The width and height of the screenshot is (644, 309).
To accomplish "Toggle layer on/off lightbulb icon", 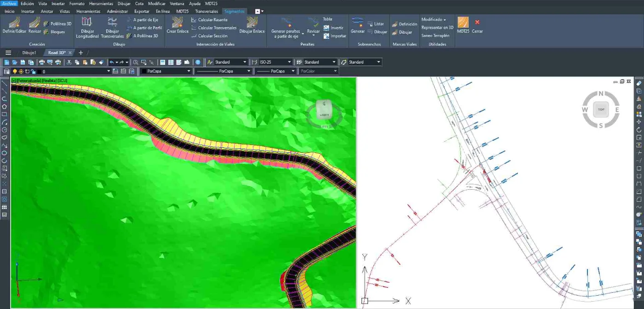I will (x=15, y=71).
